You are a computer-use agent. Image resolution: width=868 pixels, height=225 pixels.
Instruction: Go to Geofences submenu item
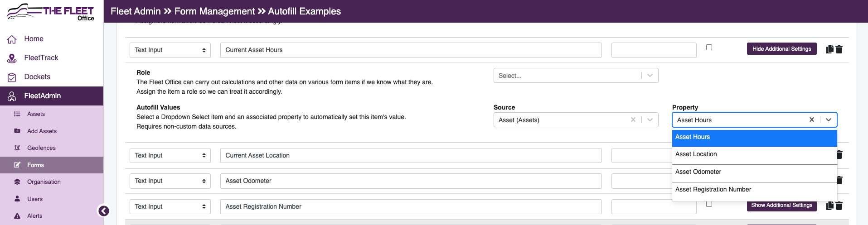(x=52, y=148)
